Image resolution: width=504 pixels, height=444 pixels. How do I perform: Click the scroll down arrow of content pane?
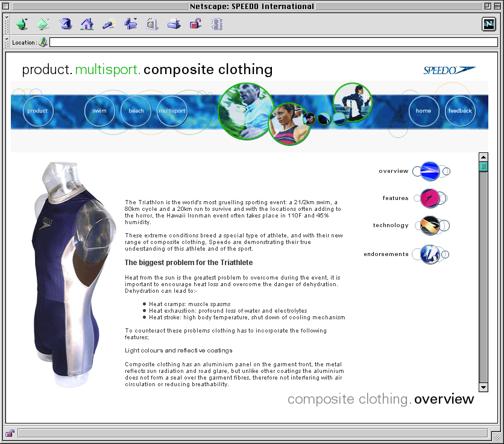point(484,387)
